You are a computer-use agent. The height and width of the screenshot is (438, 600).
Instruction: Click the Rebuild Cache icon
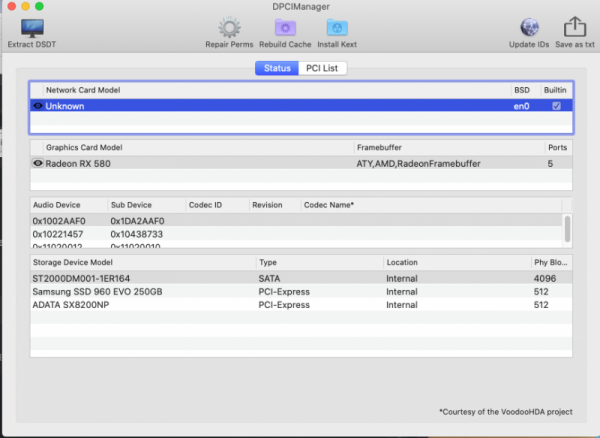tap(285, 28)
